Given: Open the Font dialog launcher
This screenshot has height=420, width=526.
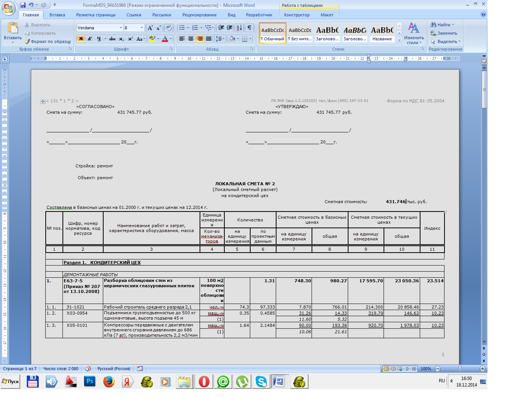Looking at the screenshot, I should pos(171,49).
